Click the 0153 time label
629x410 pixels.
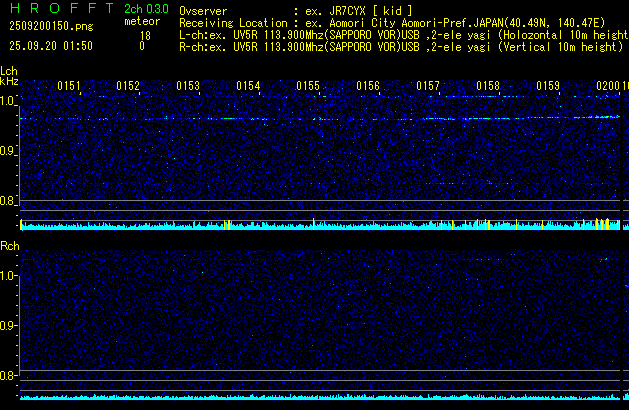click(x=188, y=86)
